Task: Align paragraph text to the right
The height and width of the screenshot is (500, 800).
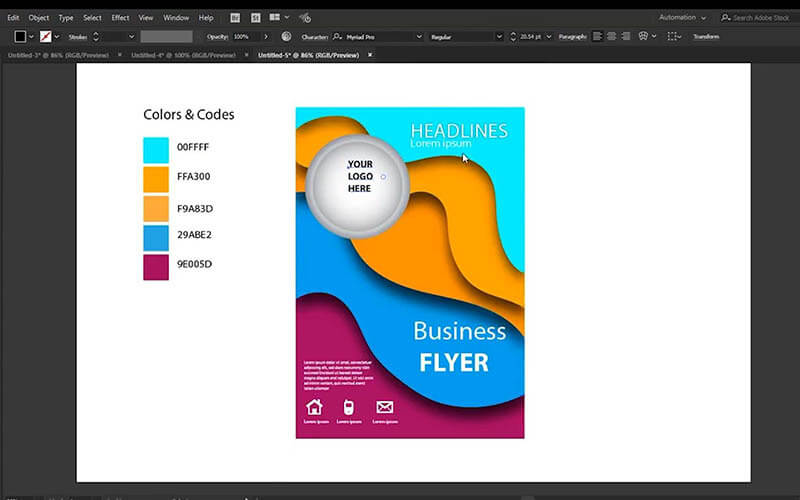Action: click(x=625, y=36)
